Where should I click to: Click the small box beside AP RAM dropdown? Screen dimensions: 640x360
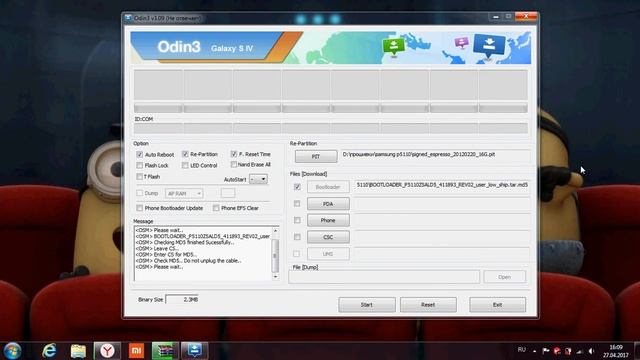tap(228, 193)
